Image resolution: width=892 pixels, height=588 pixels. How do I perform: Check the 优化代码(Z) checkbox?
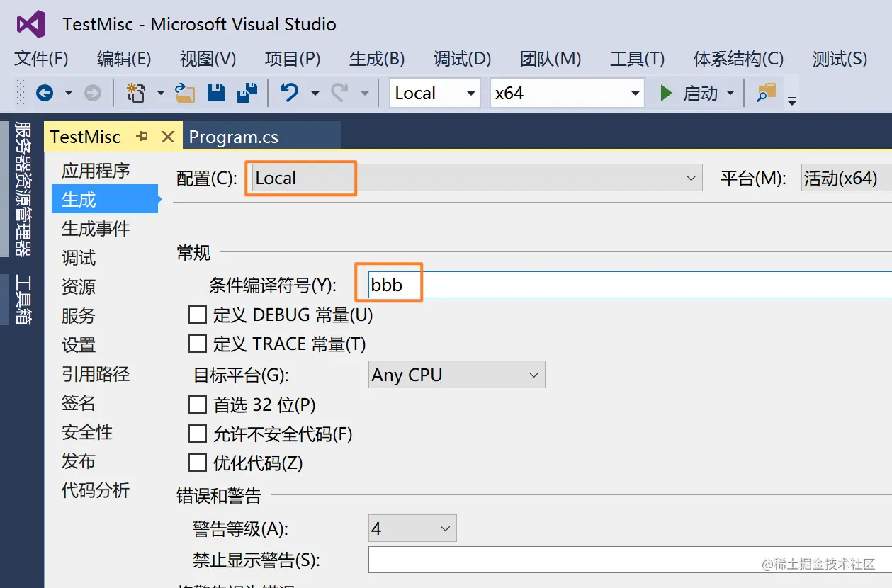pos(198,463)
